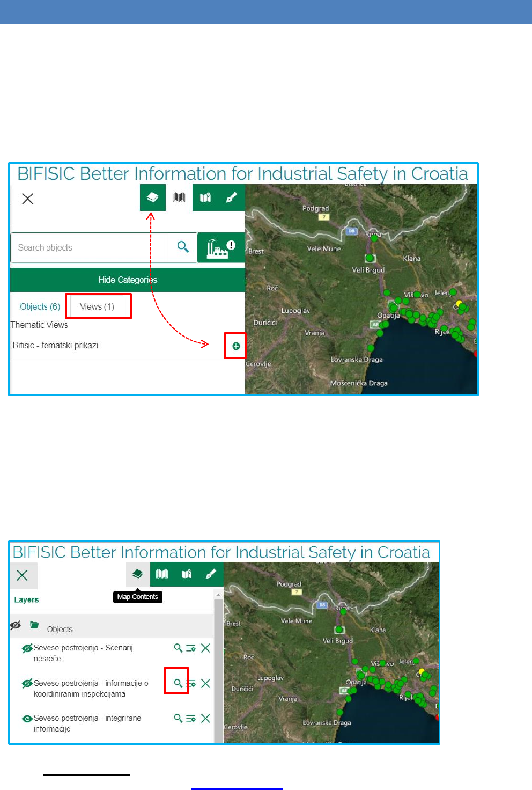Image resolution: width=532 pixels, height=790 pixels.
Task: Toggle visibility of the Objects layer group
Action: [16, 625]
